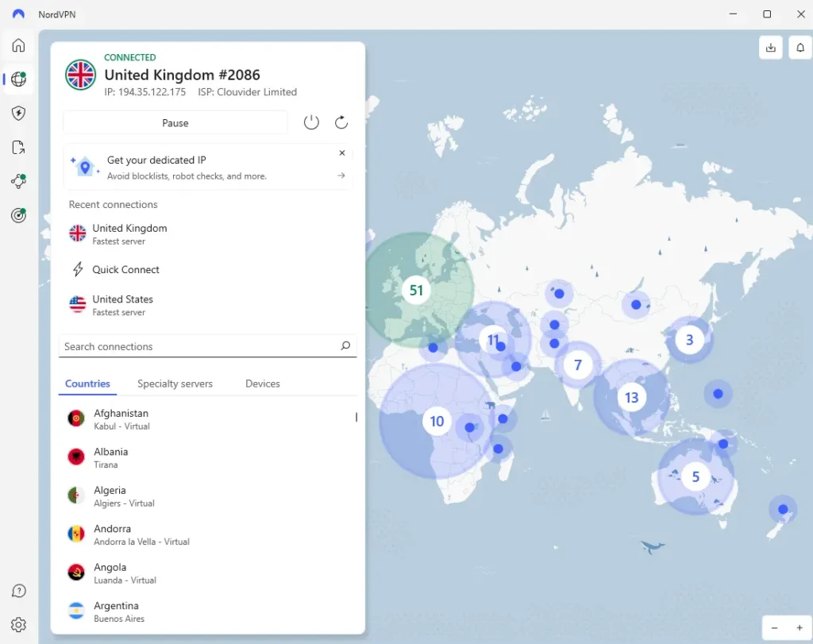813x644 pixels.
Task: Expand the Europe 51 server cluster
Action: 416,290
